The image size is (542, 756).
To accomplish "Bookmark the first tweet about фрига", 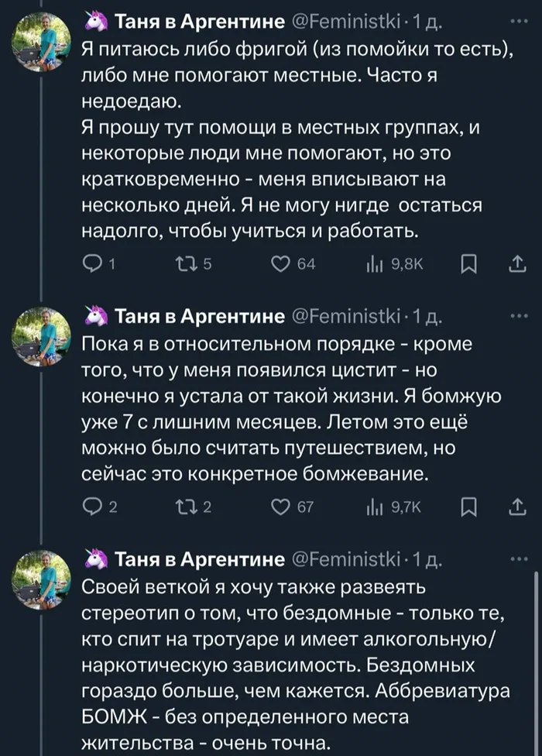I will click(467, 266).
